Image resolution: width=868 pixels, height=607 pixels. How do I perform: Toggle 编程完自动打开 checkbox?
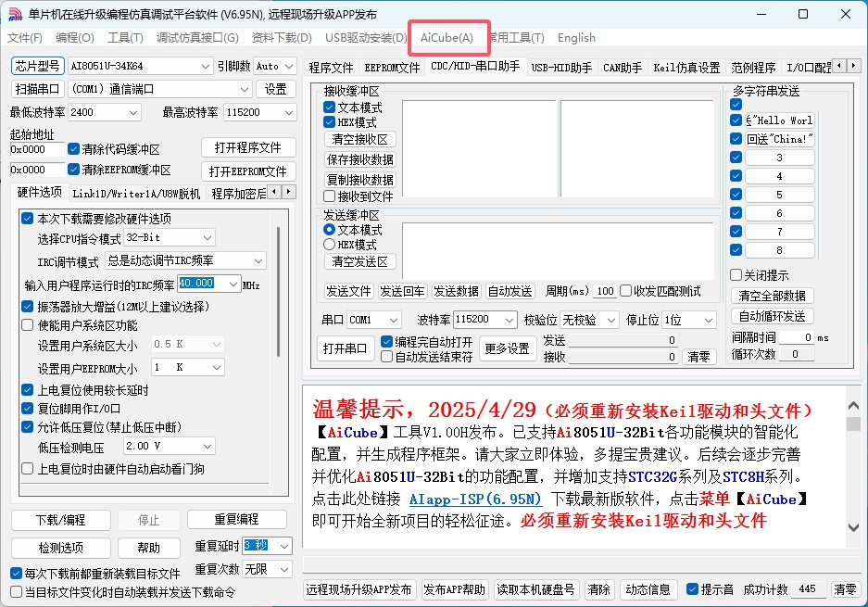point(387,342)
